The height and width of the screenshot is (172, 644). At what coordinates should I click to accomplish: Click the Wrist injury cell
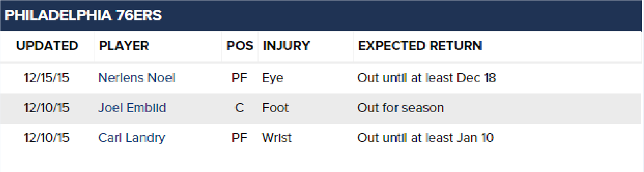(277, 138)
